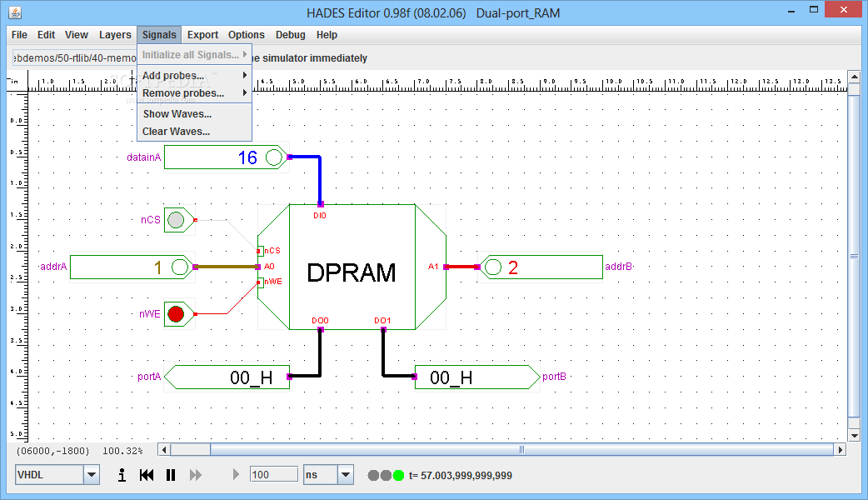Click the fast-forward simulation button

pyautogui.click(x=196, y=475)
